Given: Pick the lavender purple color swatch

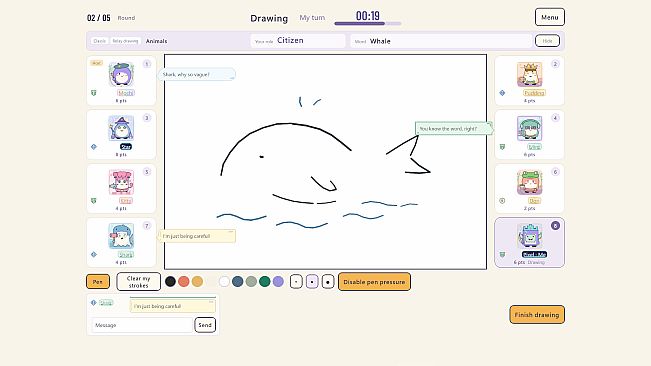Looking at the screenshot, I should (278, 282).
